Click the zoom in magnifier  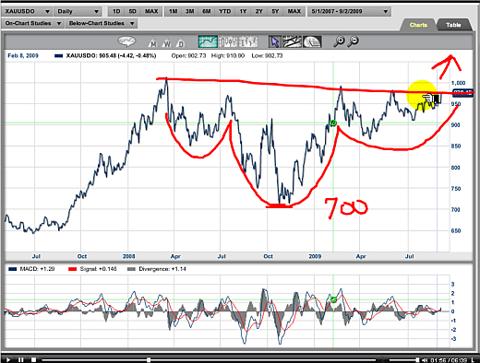tap(339, 41)
